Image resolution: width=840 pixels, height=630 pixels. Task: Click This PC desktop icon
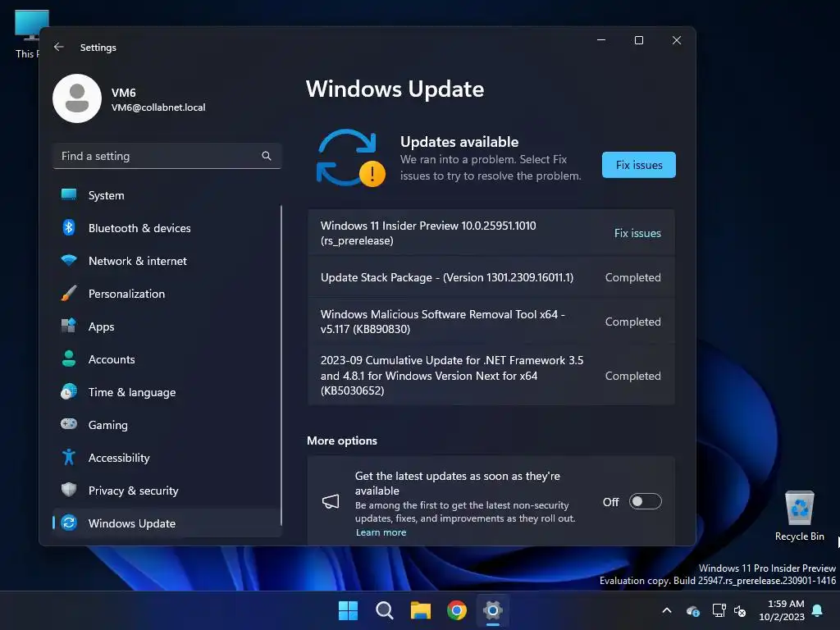tap(27, 34)
